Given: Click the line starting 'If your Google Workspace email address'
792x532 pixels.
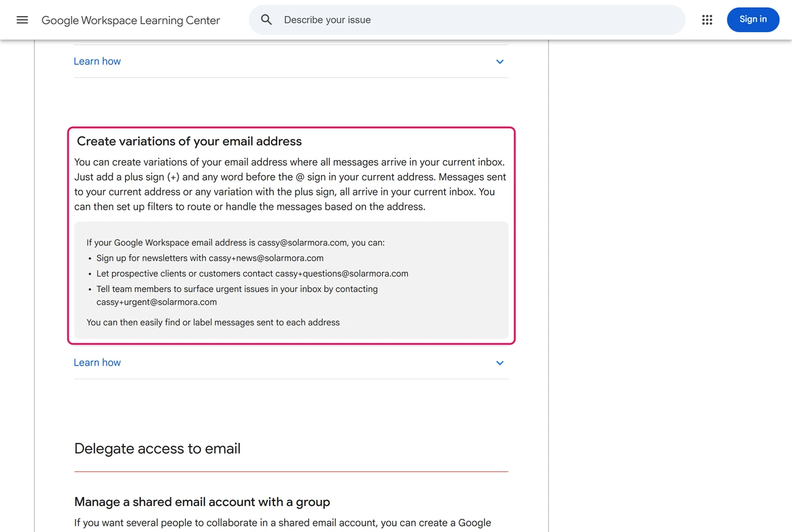Looking at the screenshot, I should (236, 242).
